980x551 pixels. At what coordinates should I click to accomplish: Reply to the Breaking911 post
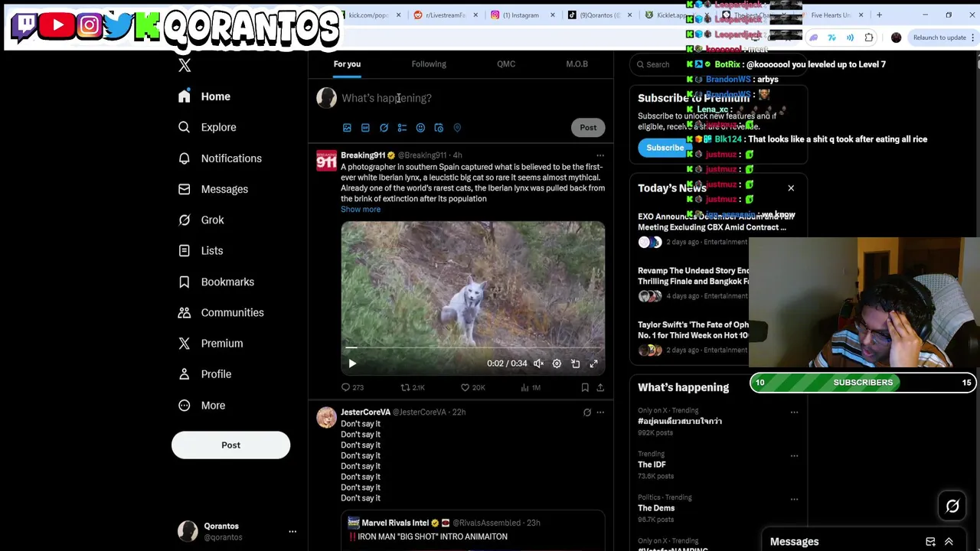352,388
